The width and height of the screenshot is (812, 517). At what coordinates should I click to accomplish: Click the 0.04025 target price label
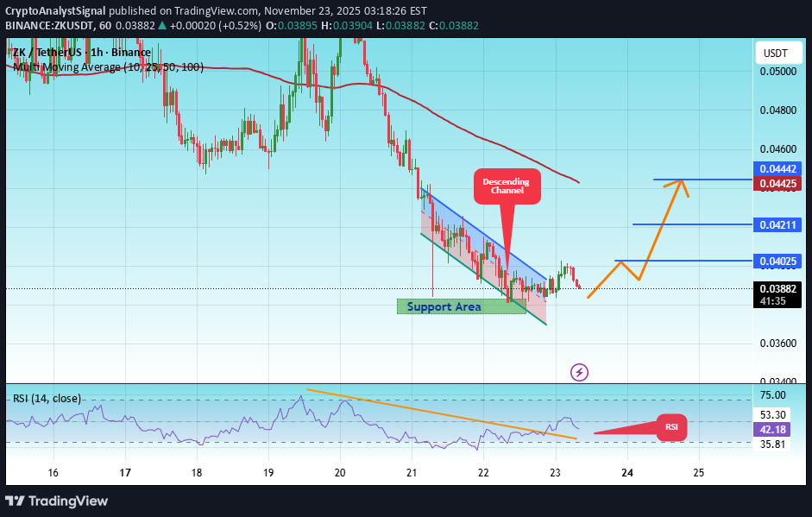(777, 261)
